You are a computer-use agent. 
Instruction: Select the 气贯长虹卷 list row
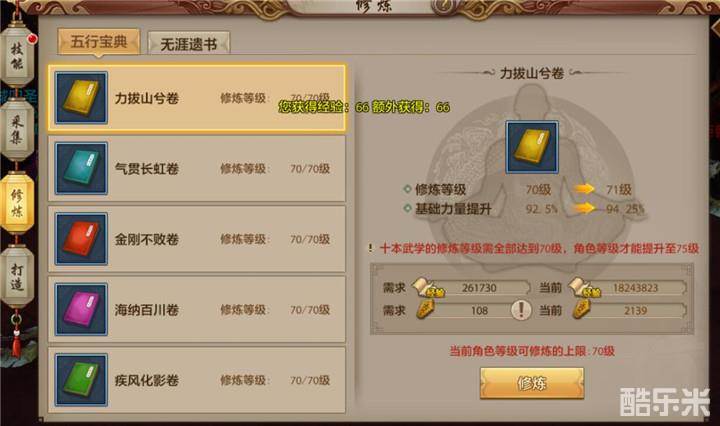point(197,168)
